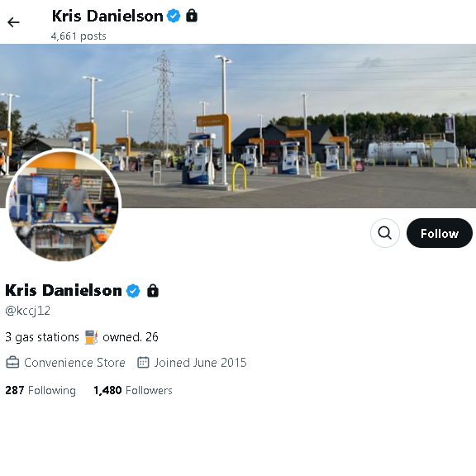Click the bold Kris Danielson profile name
Image resolution: width=476 pixels, height=476 pixels.
point(64,291)
